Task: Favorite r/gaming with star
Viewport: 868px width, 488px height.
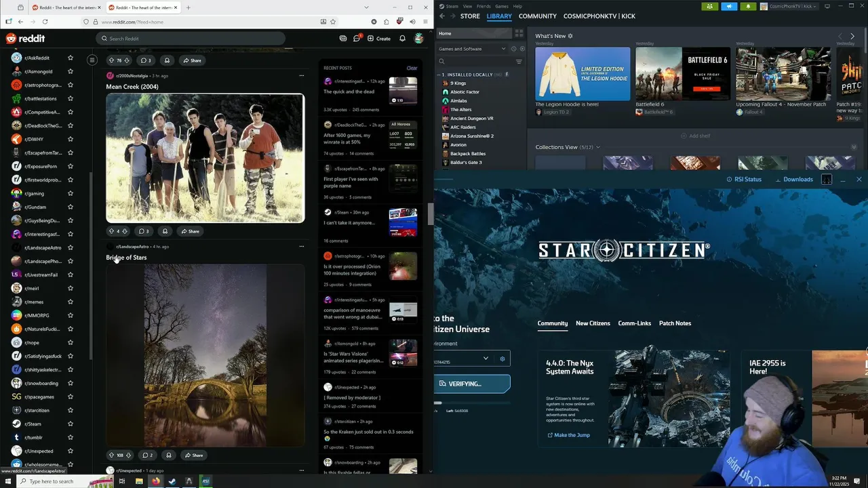Action: (71, 193)
